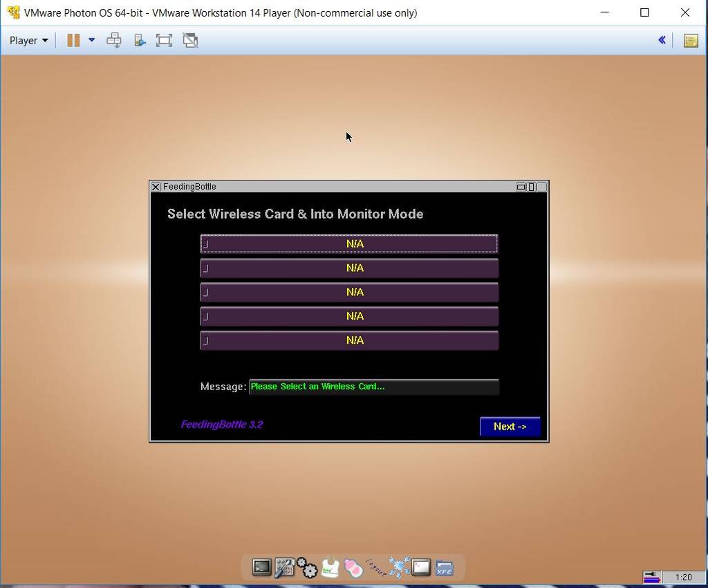The width and height of the screenshot is (708, 588).
Task: Select the first N/A wireless card
Action: click(349, 244)
